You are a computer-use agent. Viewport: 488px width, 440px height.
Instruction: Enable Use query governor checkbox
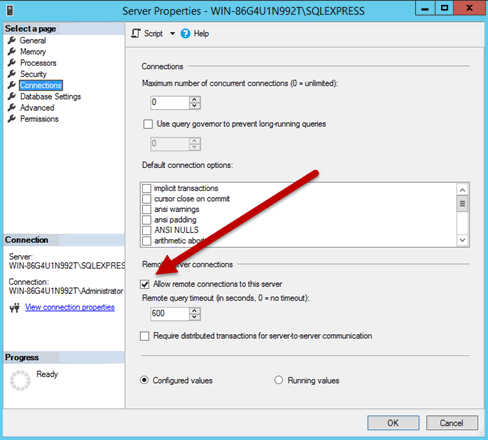148,124
